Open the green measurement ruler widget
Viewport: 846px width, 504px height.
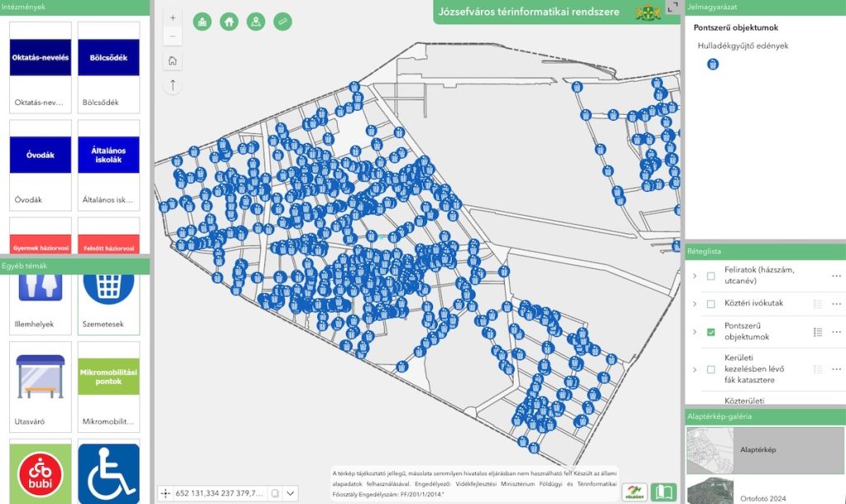tap(283, 21)
